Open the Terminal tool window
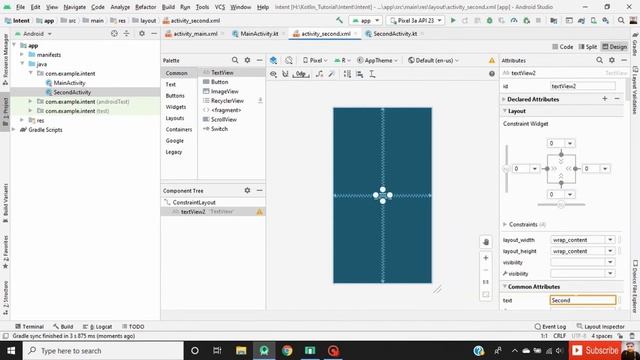Image resolution: width=640 pixels, height=360 pixels. [29, 327]
